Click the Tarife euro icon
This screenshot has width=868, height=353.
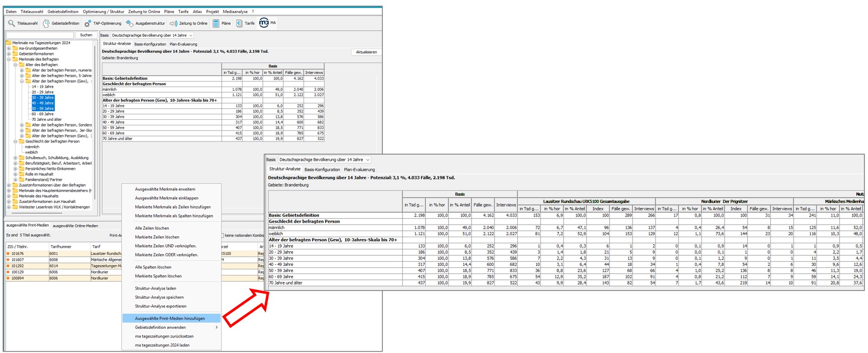point(240,23)
